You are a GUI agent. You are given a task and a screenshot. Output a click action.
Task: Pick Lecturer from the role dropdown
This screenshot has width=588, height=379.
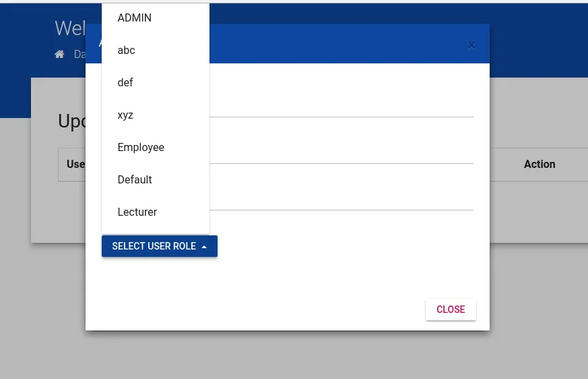coord(137,212)
